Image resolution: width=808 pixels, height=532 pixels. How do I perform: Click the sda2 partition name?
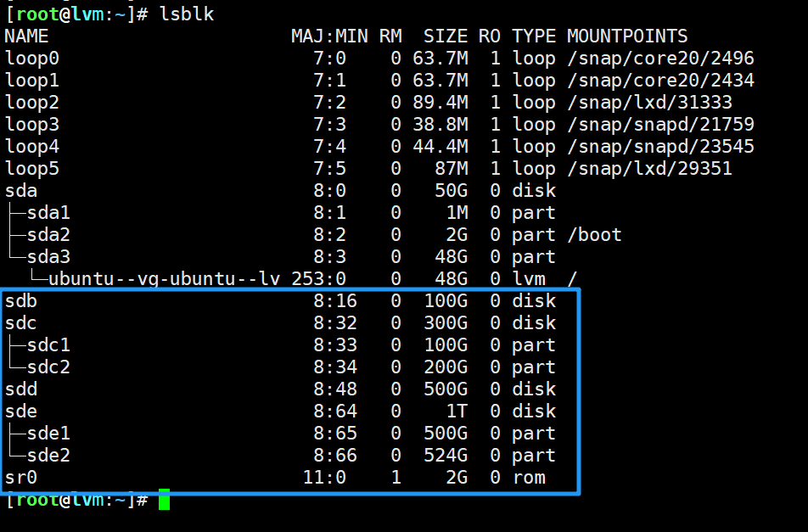click(48, 235)
